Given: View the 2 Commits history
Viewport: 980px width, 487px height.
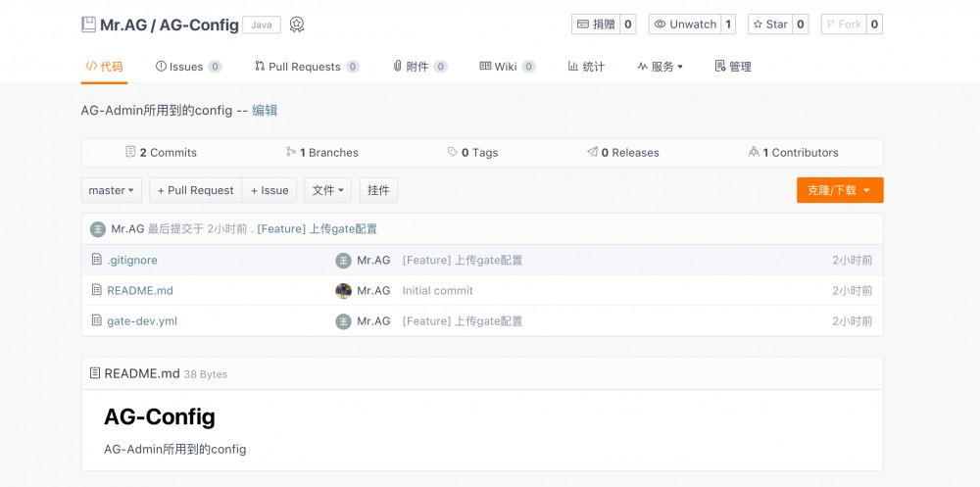Looking at the screenshot, I should click(x=162, y=153).
